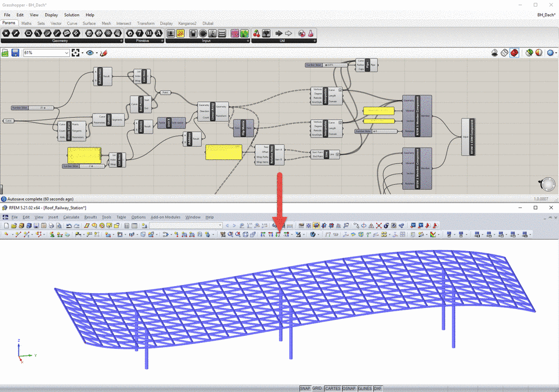This screenshot has width=559, height=392.
Task: Click the RFEM undo toolbar icon
Action: point(69,226)
